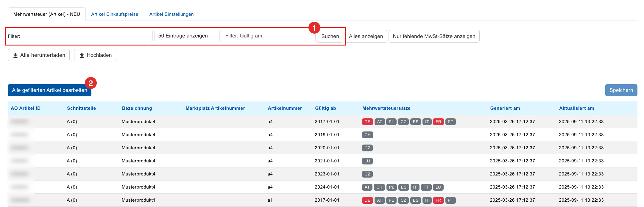The image size is (644, 207).
Task: Click red FR badge in the Musterprodukt1 row
Action: click(438, 200)
